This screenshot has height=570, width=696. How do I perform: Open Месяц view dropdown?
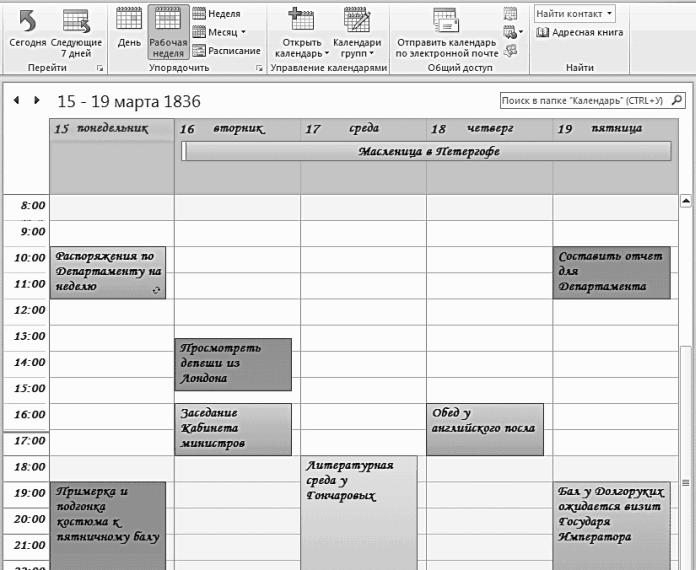point(219,32)
